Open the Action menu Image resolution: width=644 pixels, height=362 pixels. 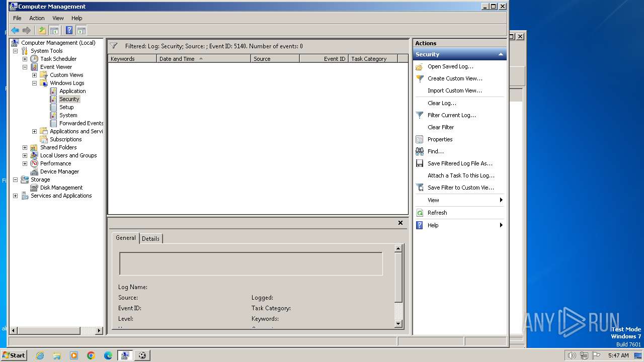tap(37, 18)
